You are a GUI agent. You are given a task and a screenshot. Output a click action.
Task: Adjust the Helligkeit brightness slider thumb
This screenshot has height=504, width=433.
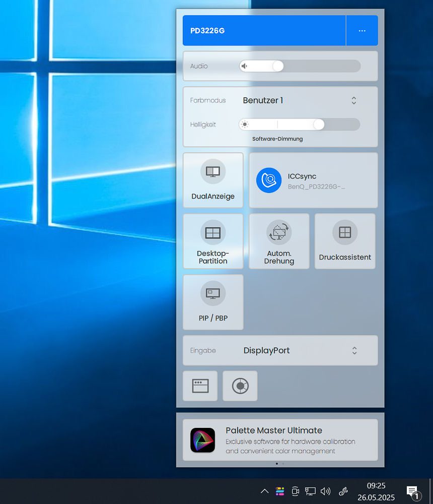coord(319,124)
